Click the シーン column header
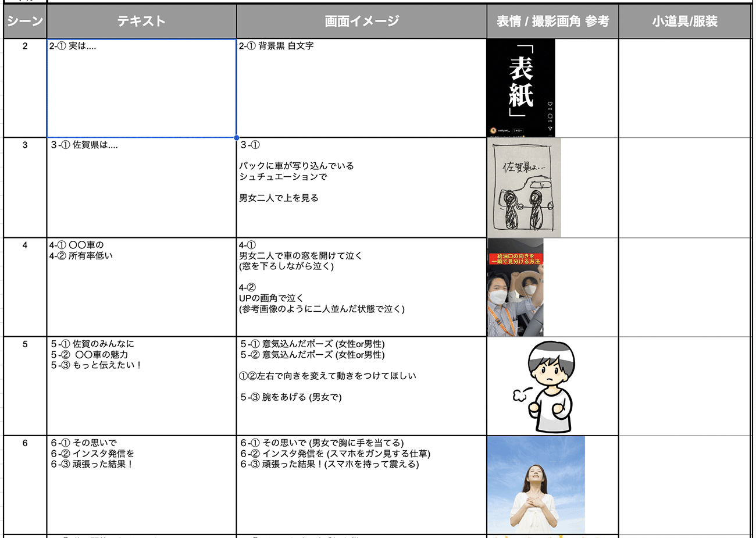756x538 pixels. [25, 22]
